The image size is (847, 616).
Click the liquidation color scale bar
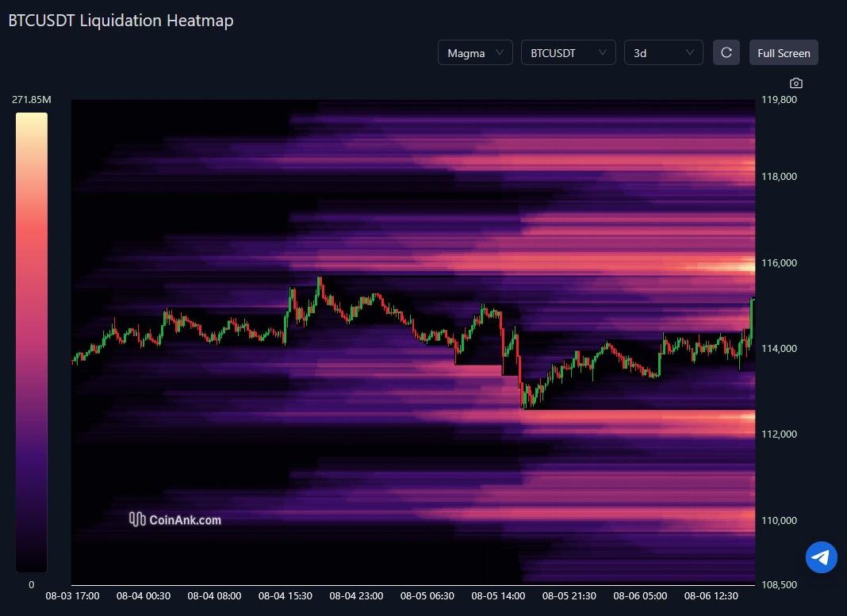pyautogui.click(x=32, y=342)
